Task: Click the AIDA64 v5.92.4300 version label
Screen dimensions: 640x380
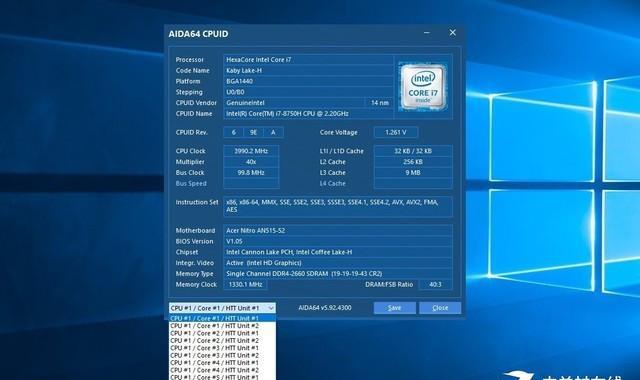Action: 325,308
